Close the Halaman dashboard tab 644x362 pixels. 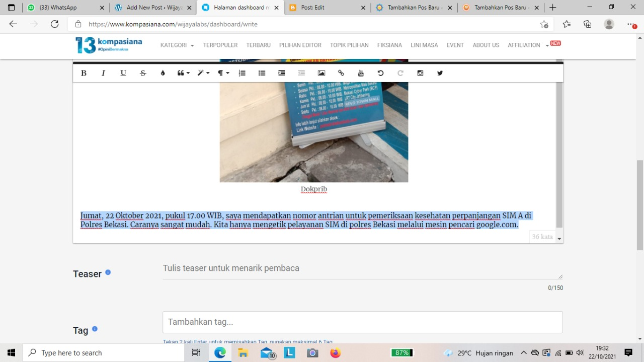coord(276,8)
